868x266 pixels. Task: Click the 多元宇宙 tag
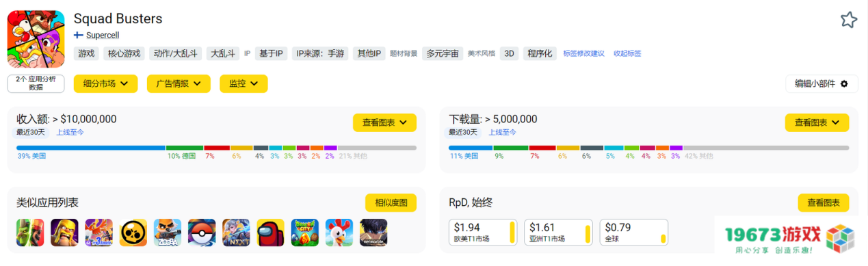pos(443,53)
